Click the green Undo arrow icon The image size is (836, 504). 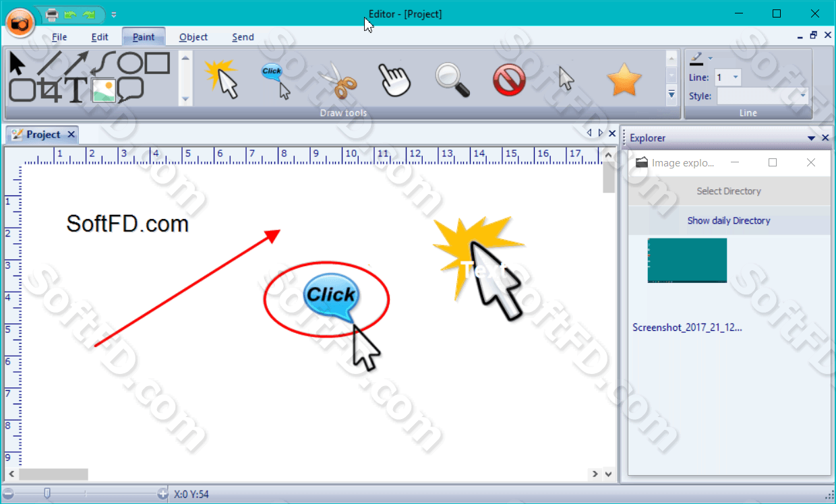(70, 14)
